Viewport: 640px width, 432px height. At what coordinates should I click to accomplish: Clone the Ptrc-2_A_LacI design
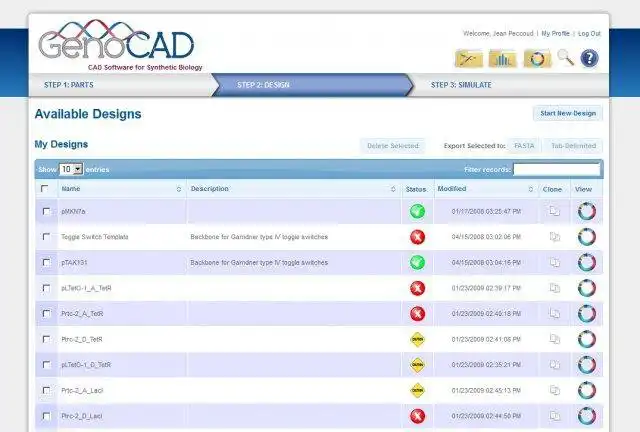click(x=554, y=390)
